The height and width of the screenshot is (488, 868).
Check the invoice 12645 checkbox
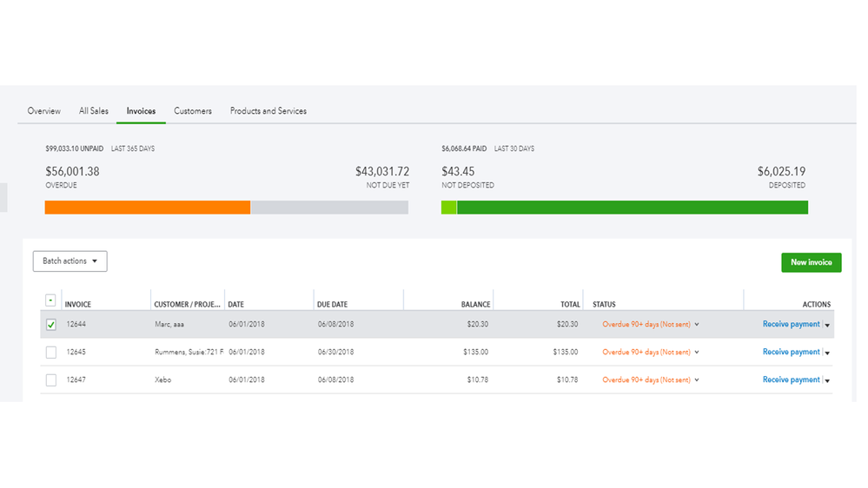(x=50, y=353)
